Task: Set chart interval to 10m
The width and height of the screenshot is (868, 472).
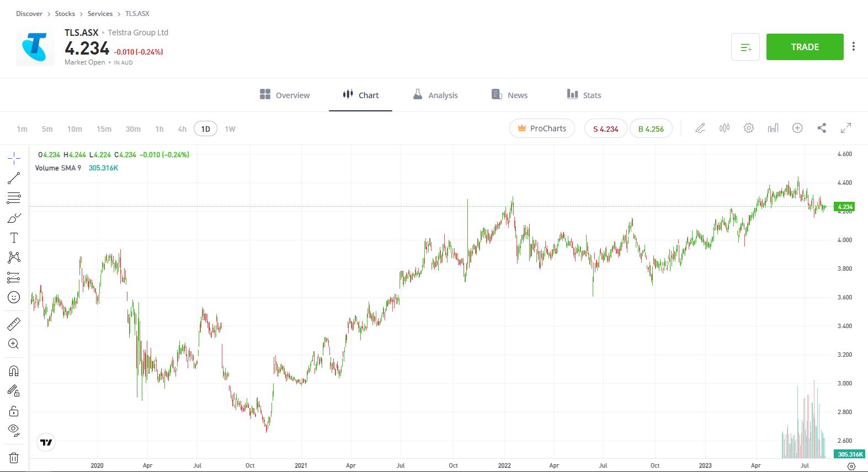Action: 74,129
